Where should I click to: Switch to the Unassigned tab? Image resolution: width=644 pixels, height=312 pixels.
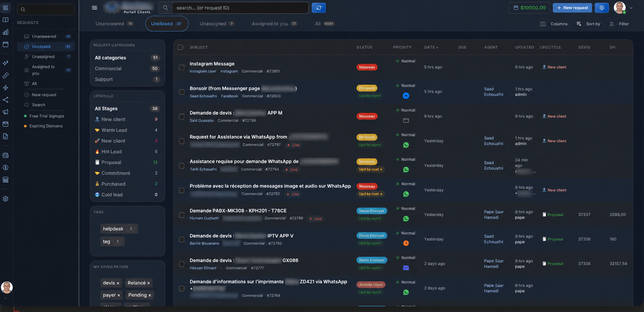pos(217,24)
